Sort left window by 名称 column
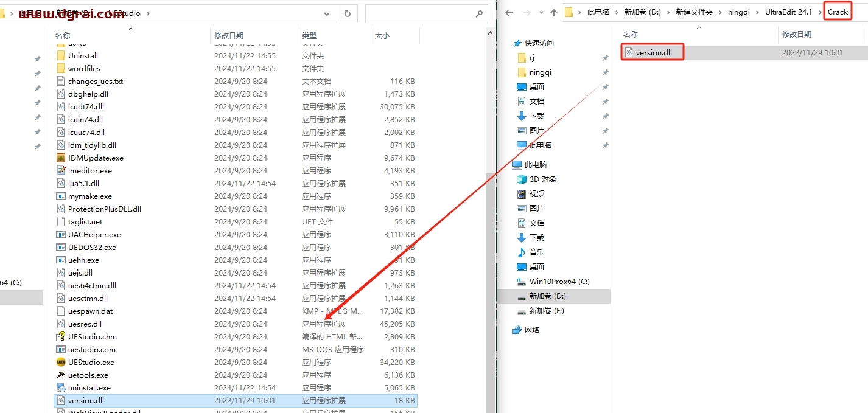 tap(63, 36)
